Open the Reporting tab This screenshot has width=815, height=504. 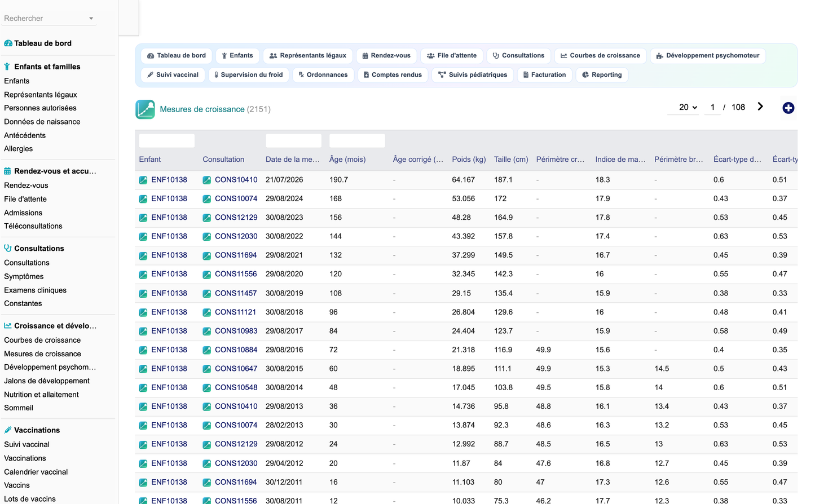(x=602, y=75)
